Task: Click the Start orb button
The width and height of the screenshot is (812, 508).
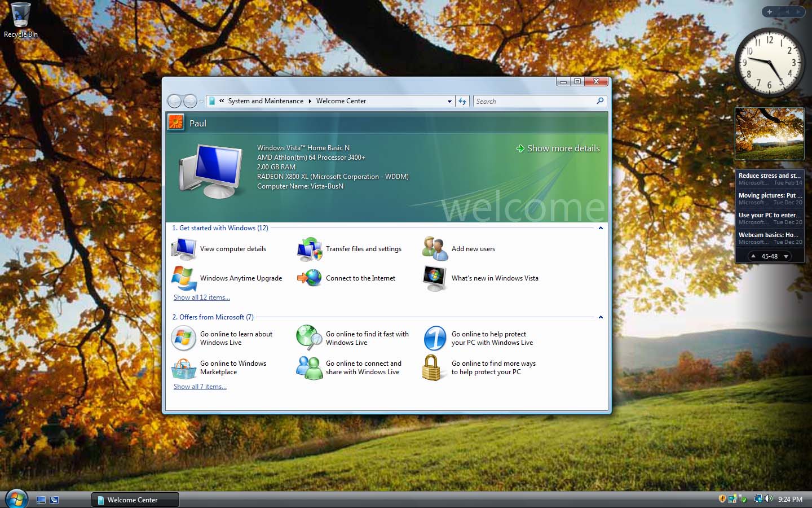Action: click(x=16, y=499)
